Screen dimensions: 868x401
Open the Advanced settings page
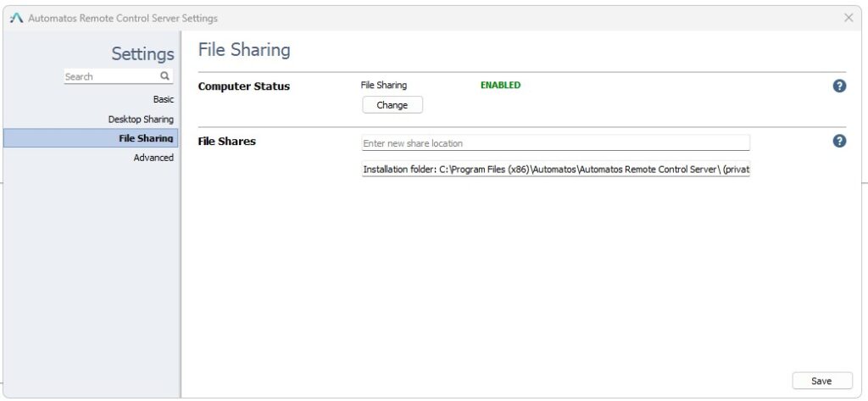coord(153,158)
